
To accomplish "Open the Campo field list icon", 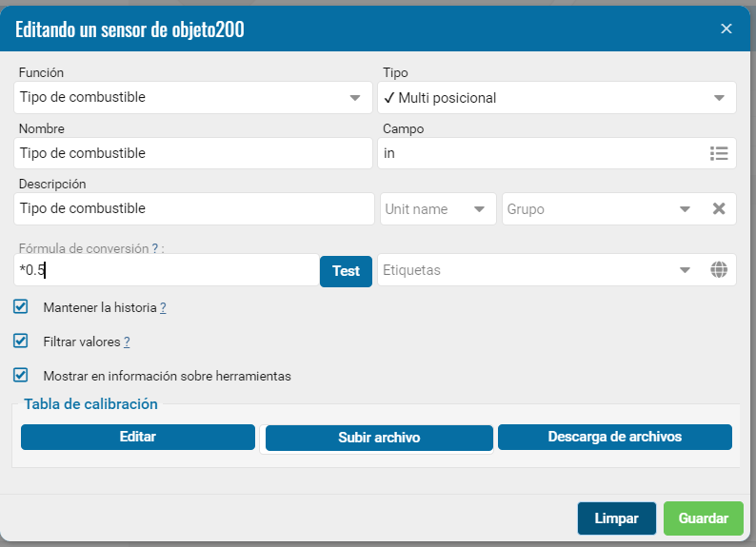I will (x=719, y=153).
